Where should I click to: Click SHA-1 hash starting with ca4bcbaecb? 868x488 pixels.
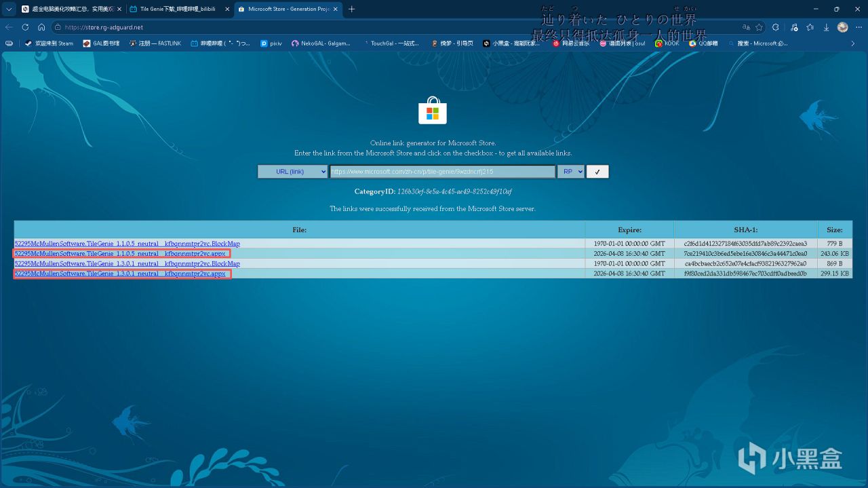pyautogui.click(x=745, y=263)
